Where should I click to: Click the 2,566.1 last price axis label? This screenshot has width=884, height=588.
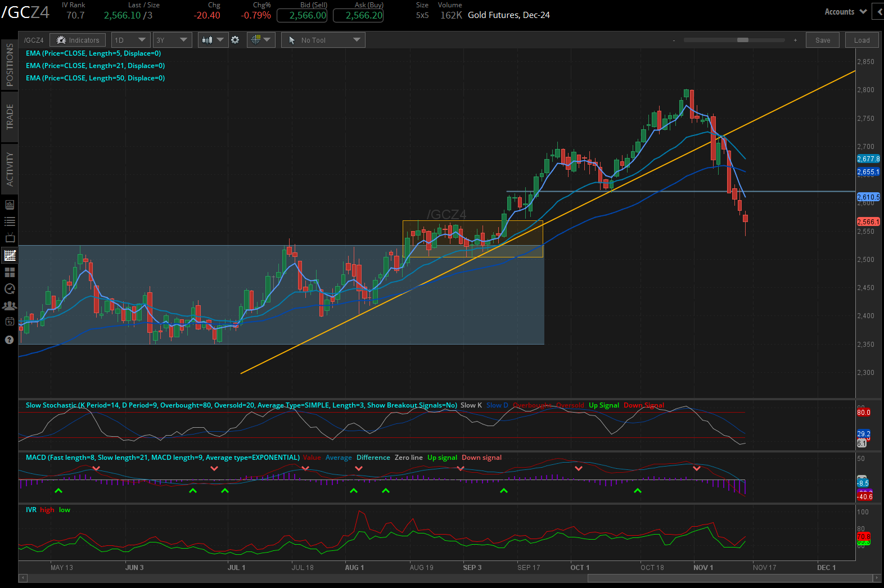coord(868,221)
